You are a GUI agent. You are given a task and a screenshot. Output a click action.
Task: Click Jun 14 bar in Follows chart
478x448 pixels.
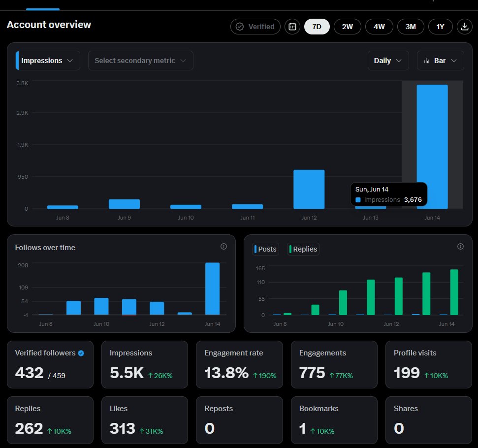tap(213, 288)
